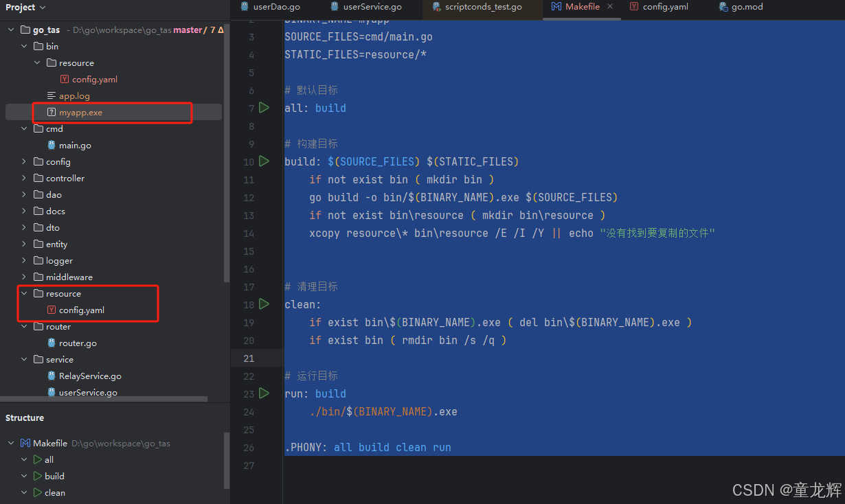Screen dimensions: 845x504
Task: Expand 'all' node in Structure panel
Action: point(24,460)
